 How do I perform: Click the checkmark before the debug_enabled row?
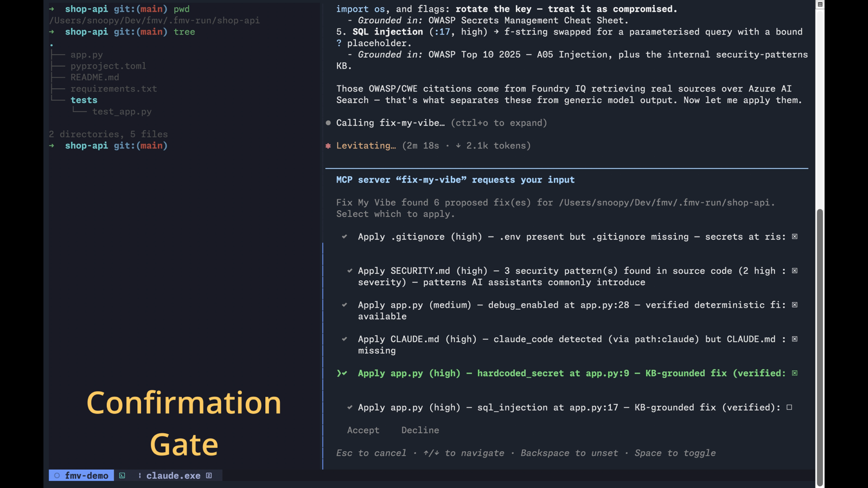[x=344, y=305]
